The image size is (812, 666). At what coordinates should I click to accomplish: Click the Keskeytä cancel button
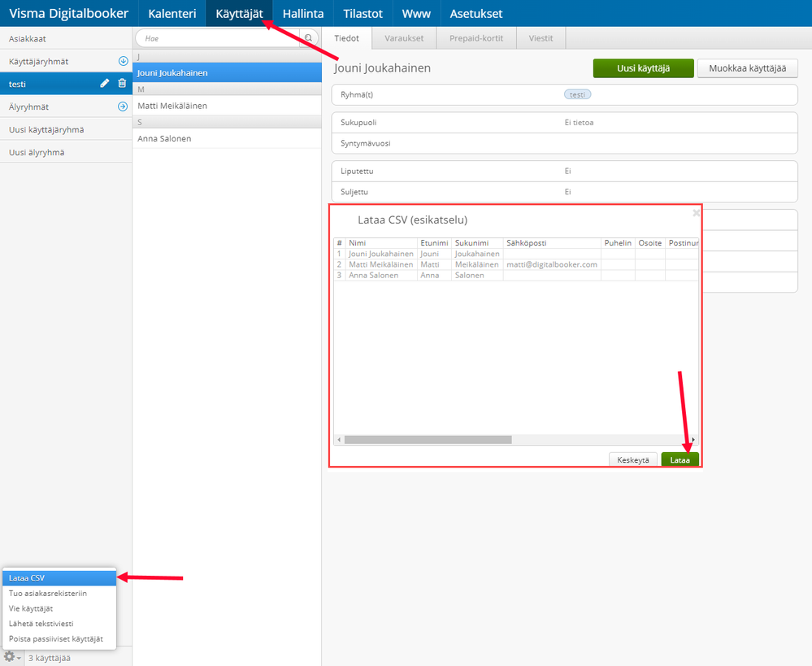[633, 459]
